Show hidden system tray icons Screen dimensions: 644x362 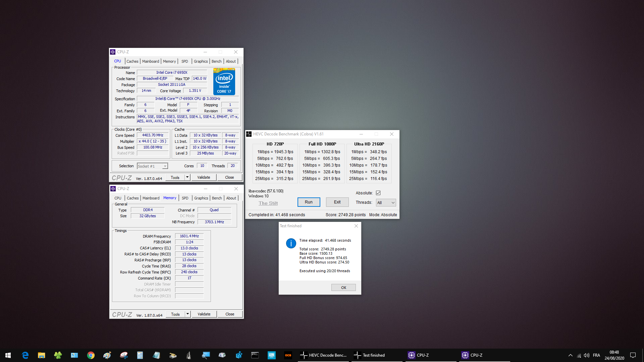point(570,355)
